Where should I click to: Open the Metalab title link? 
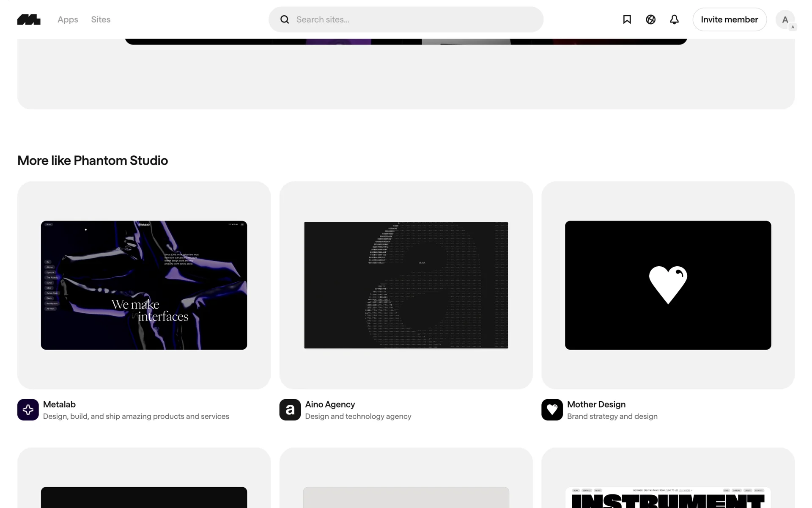point(59,404)
